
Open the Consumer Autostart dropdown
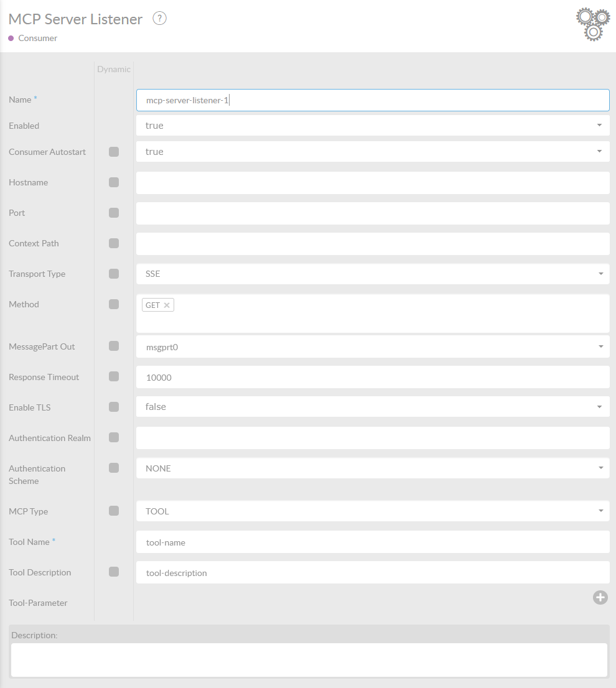[x=373, y=151]
